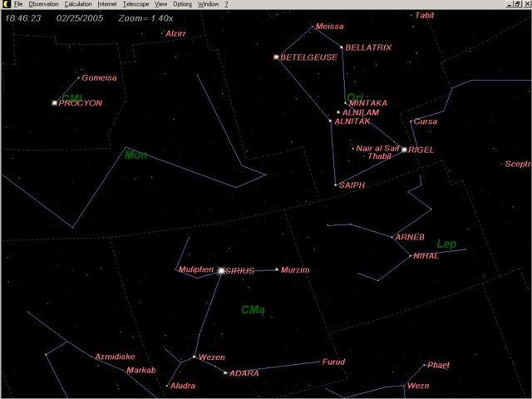Click the moon application icon in menu bar
Image resolution: width=532 pixels, height=399 pixels.
click(6, 4)
